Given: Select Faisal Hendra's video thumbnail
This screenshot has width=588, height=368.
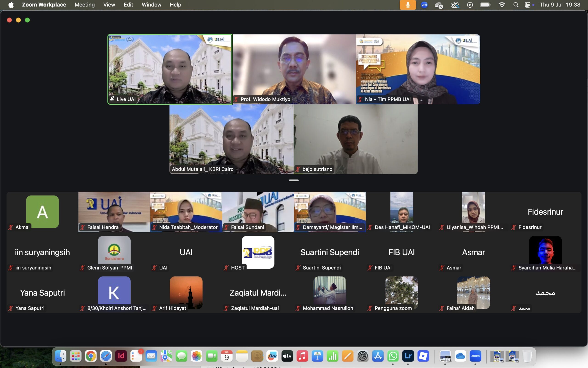Looking at the screenshot, I should [114, 212].
